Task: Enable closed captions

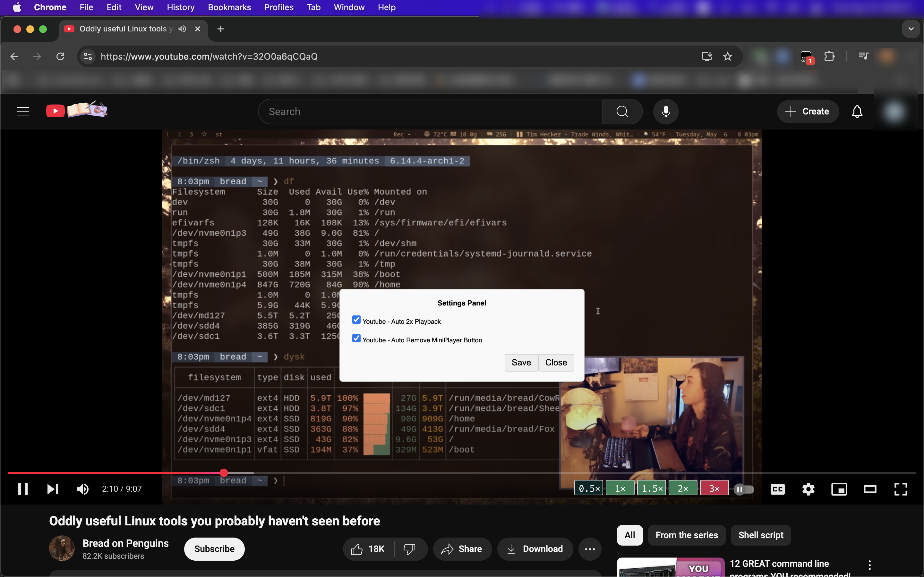Action: (x=777, y=489)
